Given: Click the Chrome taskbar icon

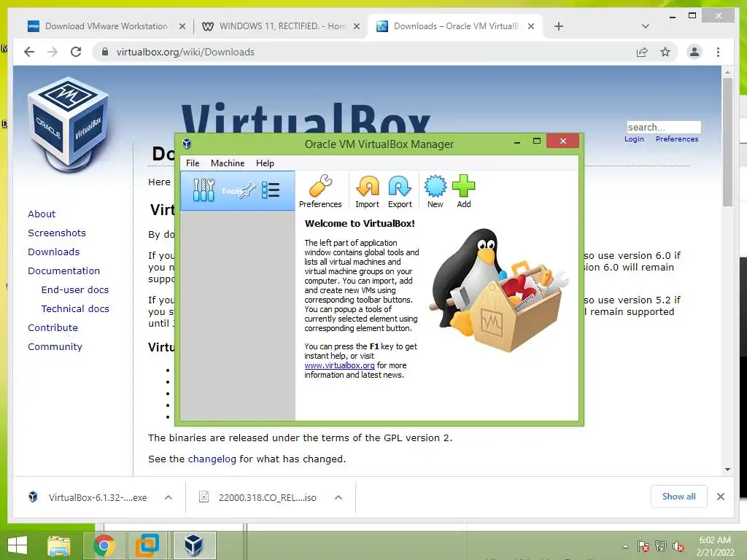Looking at the screenshot, I should (x=104, y=545).
